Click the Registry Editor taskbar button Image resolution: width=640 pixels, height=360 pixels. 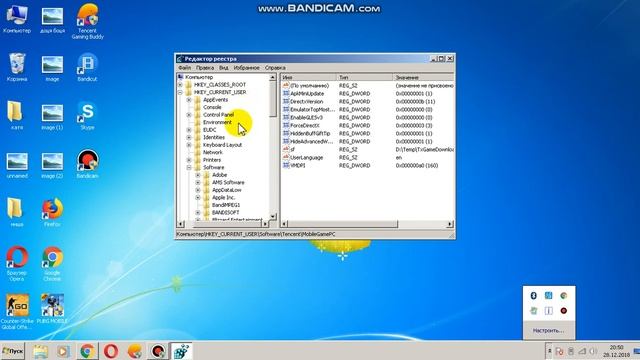click(181, 351)
